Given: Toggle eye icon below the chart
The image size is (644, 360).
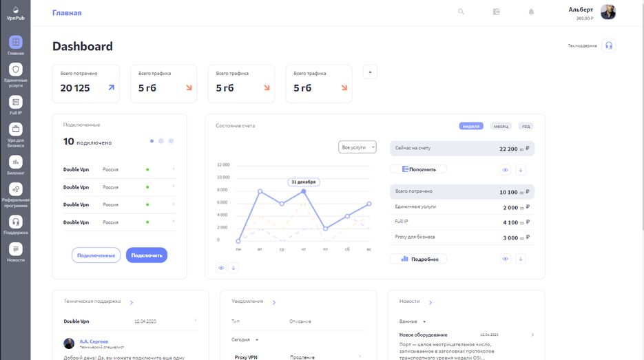Looking at the screenshot, I should [222, 268].
